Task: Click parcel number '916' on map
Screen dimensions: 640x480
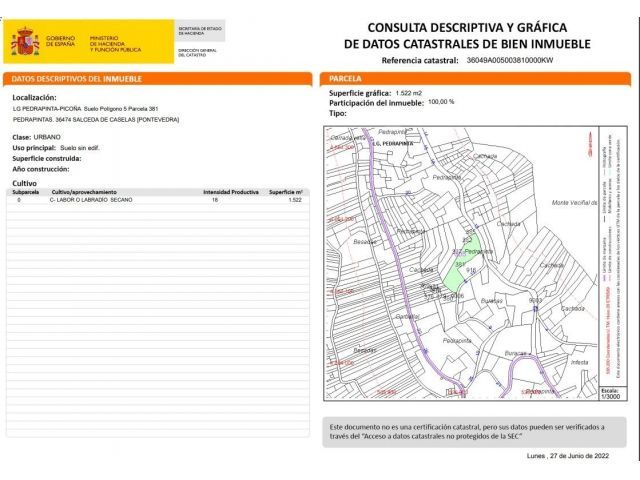Action: click(471, 270)
